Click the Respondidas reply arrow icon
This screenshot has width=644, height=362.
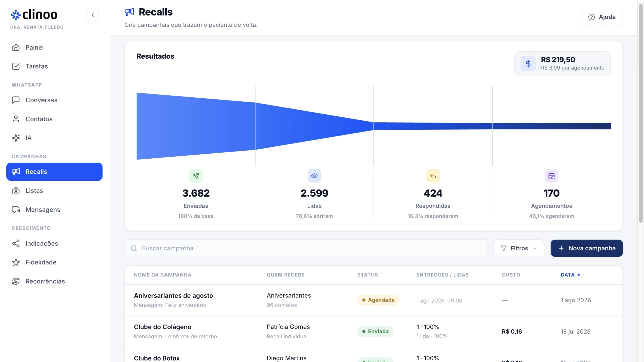tap(433, 176)
